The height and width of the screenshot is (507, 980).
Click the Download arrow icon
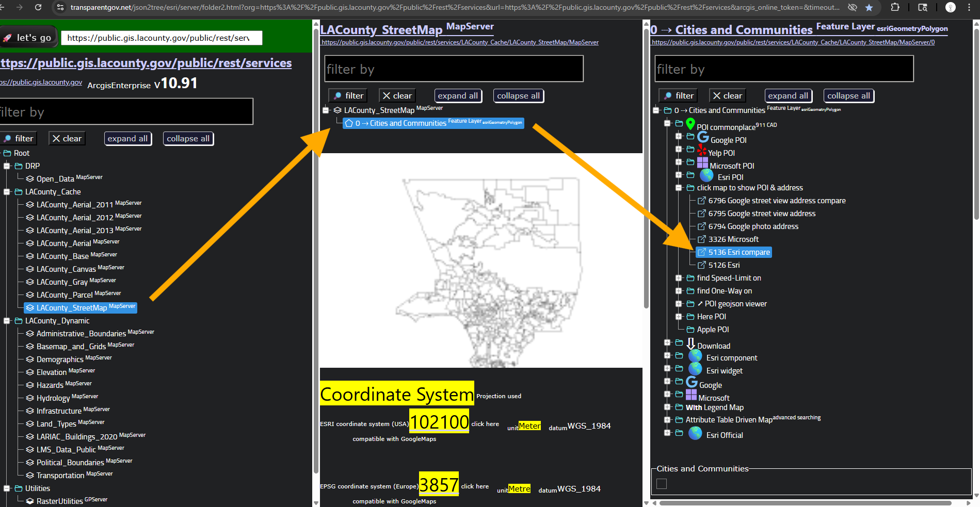point(690,344)
